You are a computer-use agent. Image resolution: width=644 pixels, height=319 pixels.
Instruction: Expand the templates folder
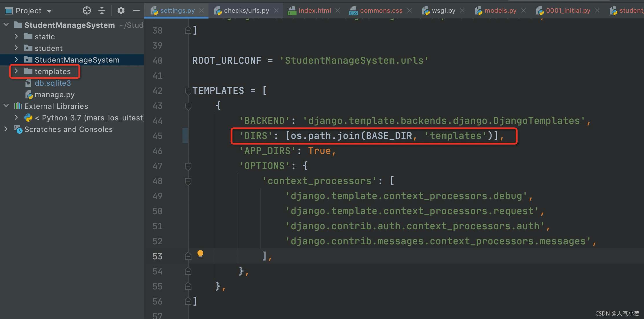(16, 71)
